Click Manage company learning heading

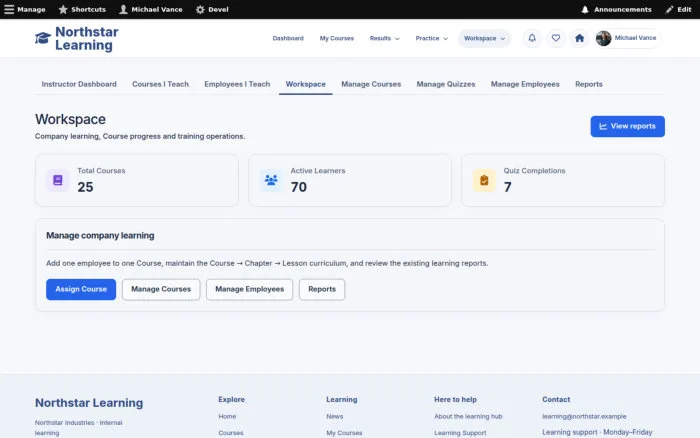click(x=100, y=235)
